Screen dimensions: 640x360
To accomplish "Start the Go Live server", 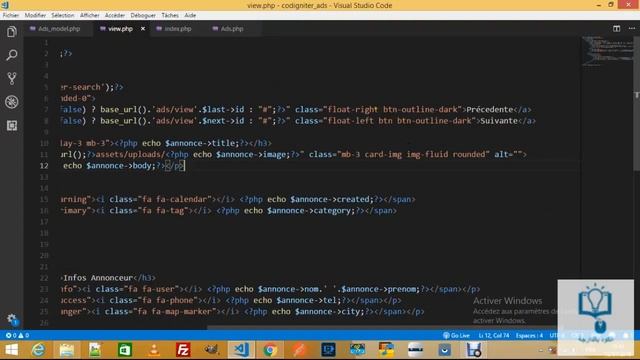I will tap(456, 335).
